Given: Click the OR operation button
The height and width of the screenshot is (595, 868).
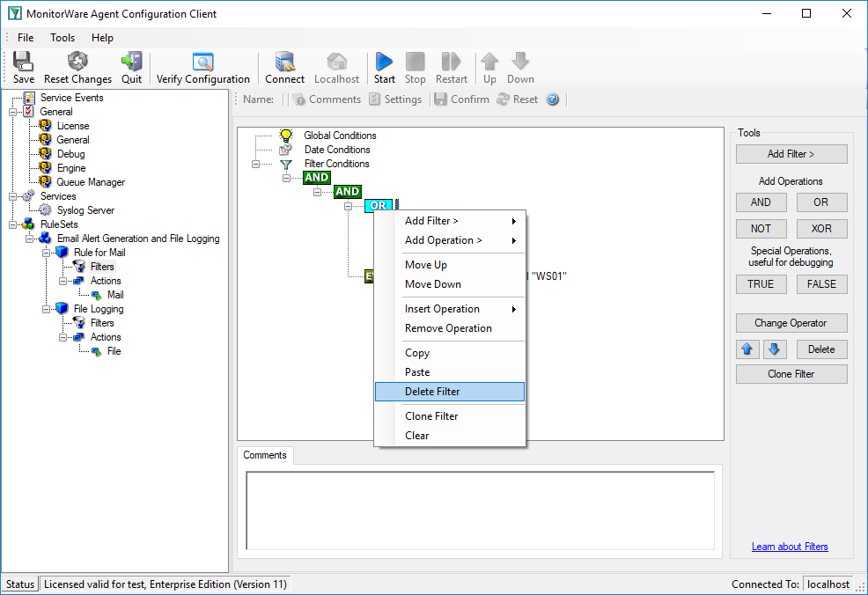Looking at the screenshot, I should [x=821, y=202].
